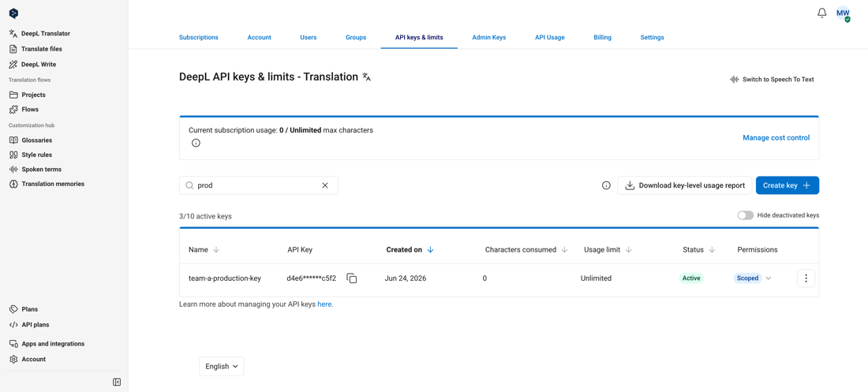Open DeepL Write in sidebar

tap(32, 64)
